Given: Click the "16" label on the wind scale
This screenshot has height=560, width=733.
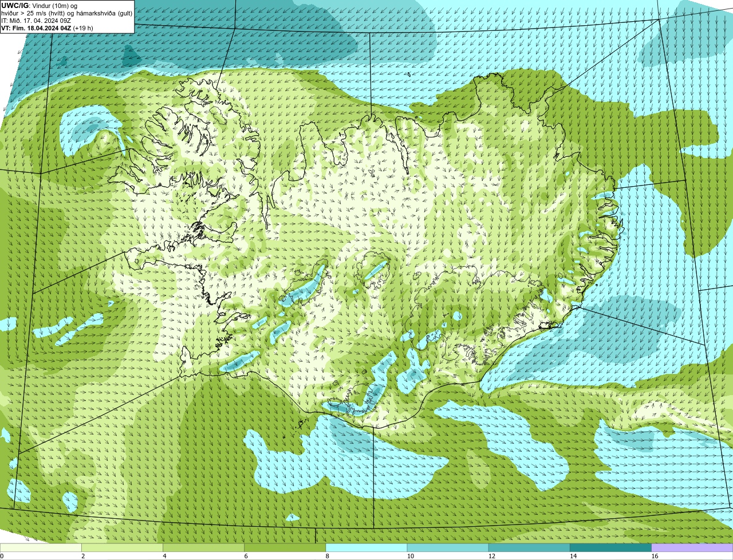Looking at the screenshot, I should pyautogui.click(x=655, y=556).
